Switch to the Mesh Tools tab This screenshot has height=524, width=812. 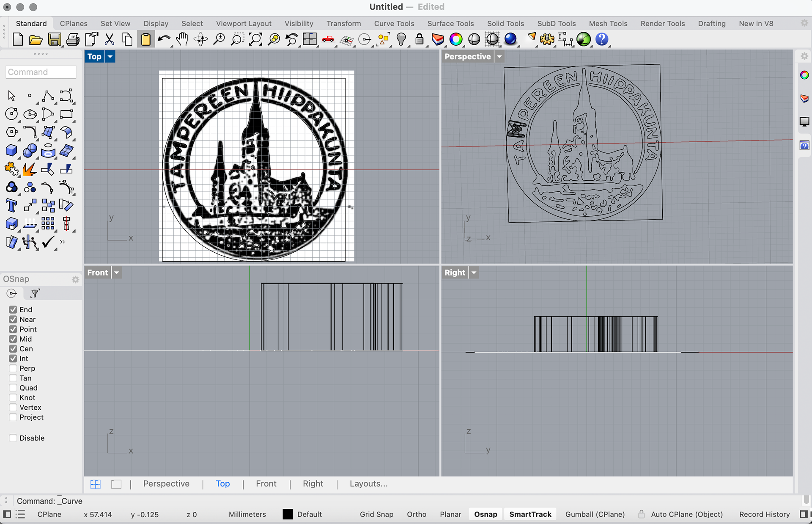pos(608,24)
